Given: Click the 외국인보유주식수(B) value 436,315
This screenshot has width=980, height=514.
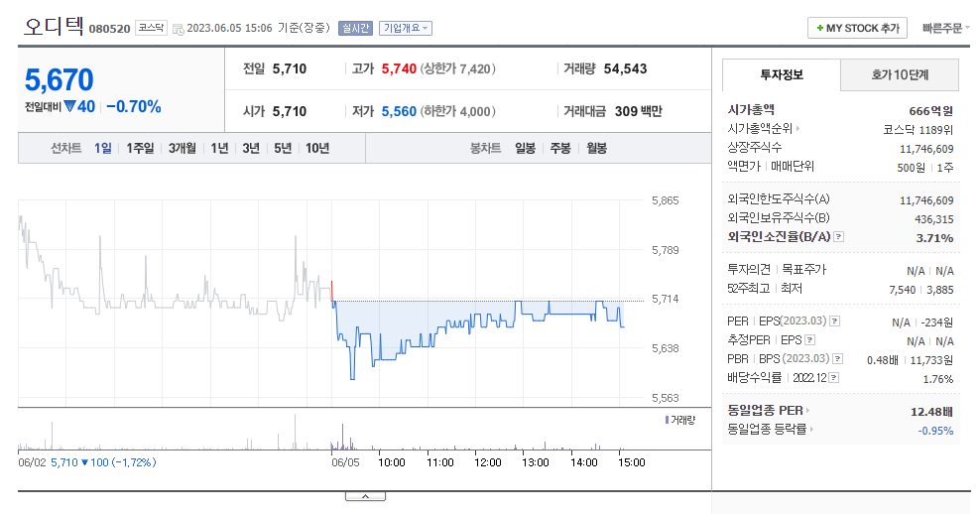Looking at the screenshot, I should [933, 219].
